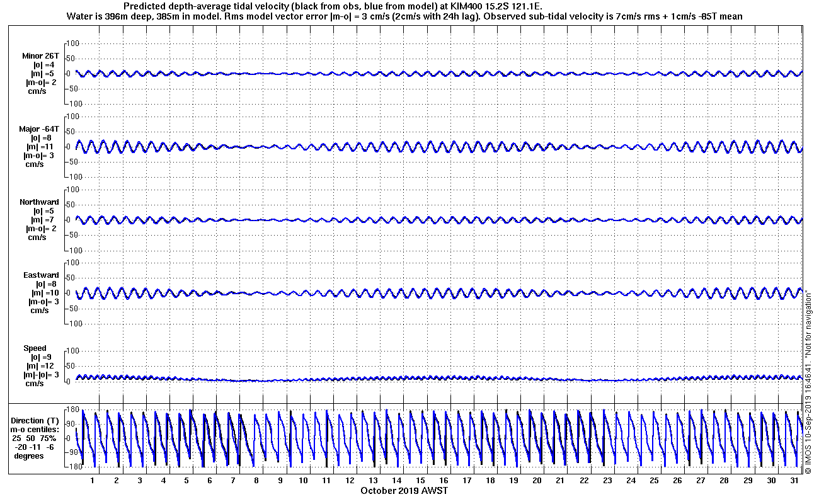Click the '100' tick of the Minor 26T axis

pos(73,43)
